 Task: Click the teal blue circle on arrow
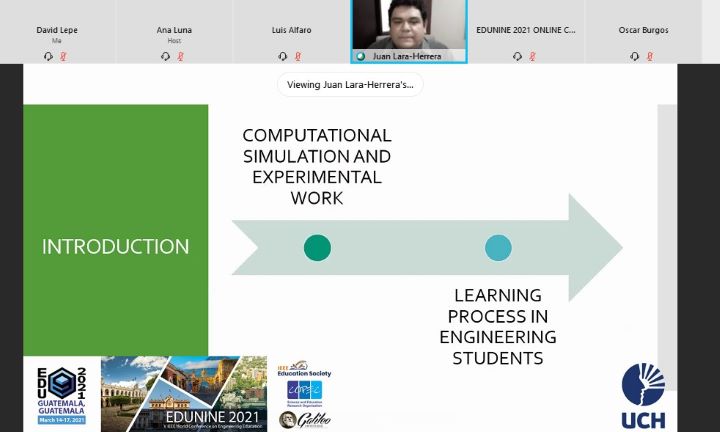click(x=498, y=248)
